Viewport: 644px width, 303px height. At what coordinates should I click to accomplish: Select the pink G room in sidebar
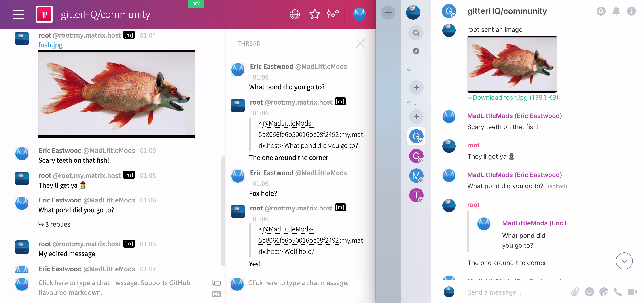(416, 156)
